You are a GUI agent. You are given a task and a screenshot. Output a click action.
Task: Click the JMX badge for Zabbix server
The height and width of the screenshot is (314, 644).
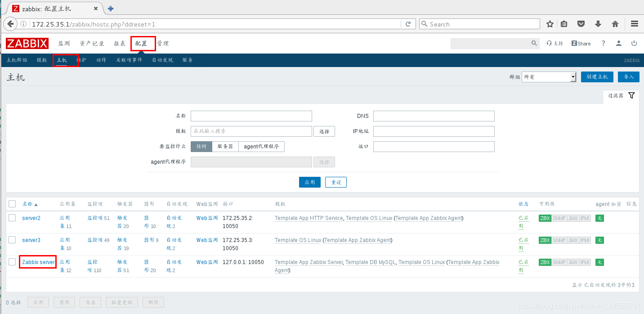(x=573, y=262)
